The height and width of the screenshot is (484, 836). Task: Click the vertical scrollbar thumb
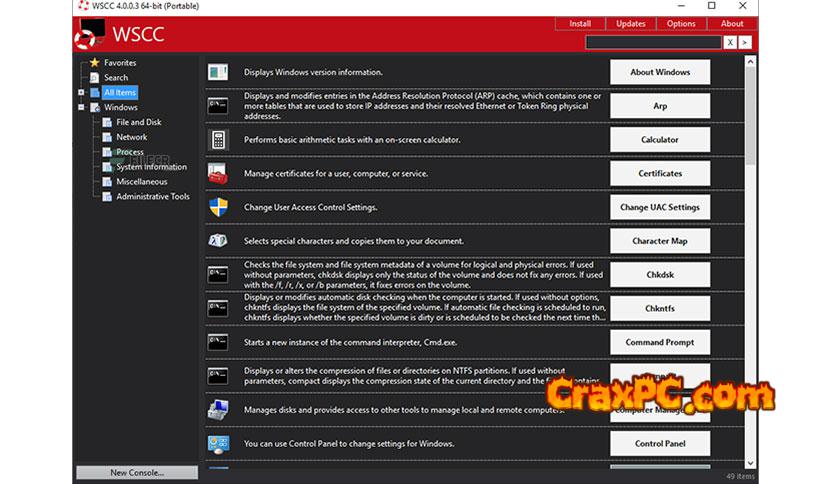(750, 116)
